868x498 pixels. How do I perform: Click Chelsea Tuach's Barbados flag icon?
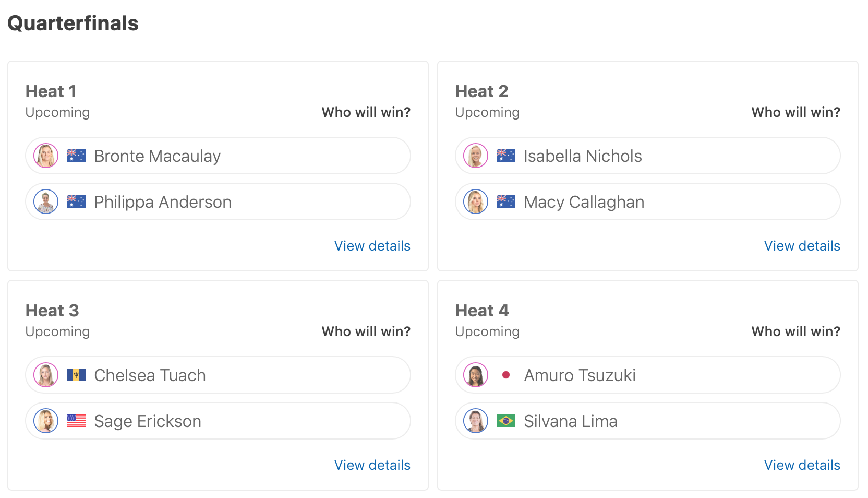tap(76, 375)
